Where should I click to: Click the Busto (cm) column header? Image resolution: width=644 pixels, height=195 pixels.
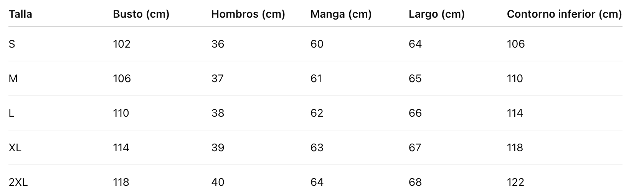tap(141, 14)
